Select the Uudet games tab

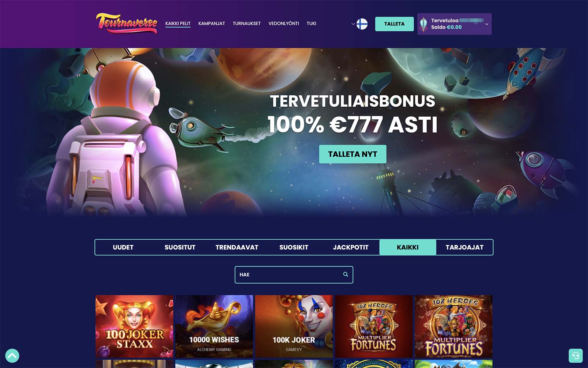[123, 247]
